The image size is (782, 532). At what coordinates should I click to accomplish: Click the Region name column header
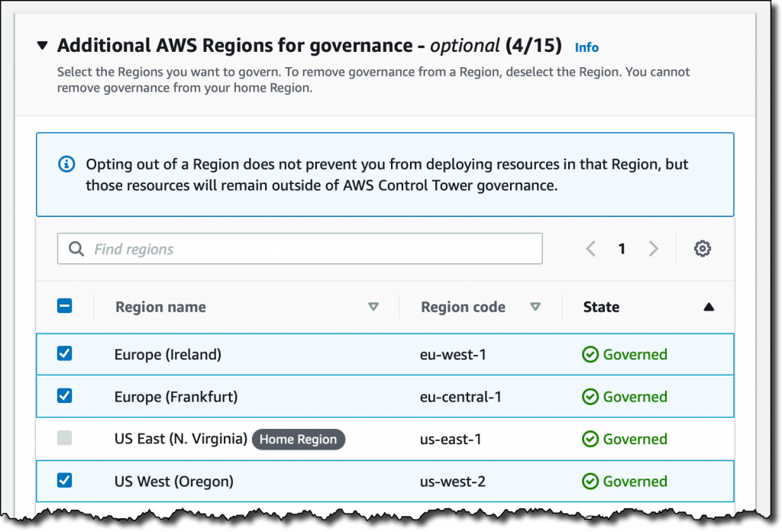pos(160,307)
